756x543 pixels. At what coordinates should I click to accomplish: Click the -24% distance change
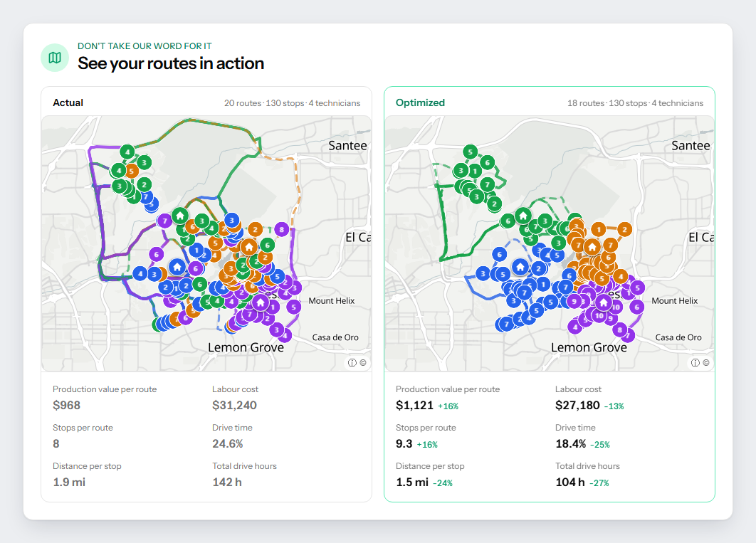(x=443, y=483)
